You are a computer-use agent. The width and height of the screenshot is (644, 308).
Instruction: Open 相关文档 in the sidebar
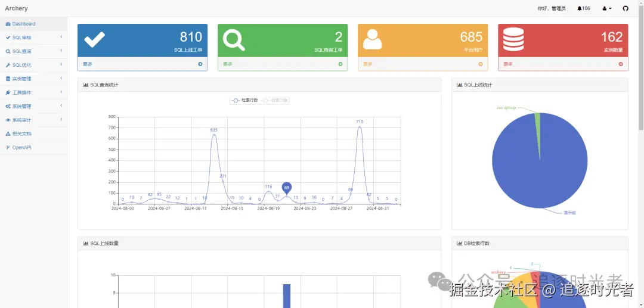[33, 133]
